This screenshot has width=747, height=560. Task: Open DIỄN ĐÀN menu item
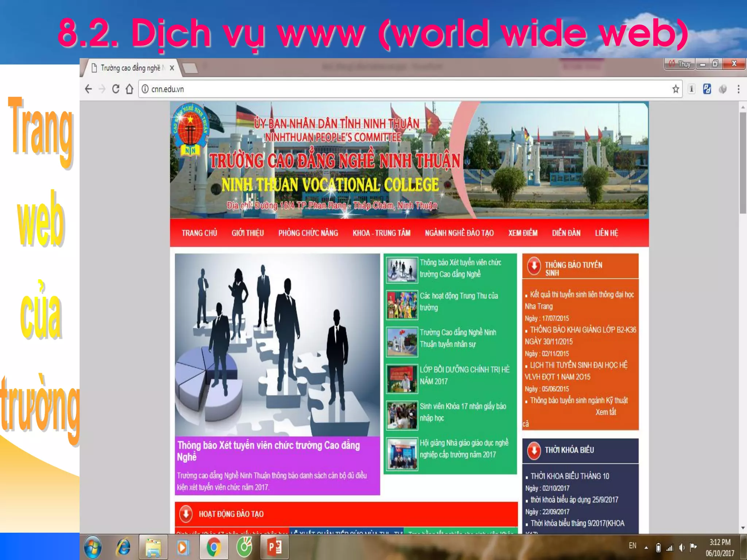coord(566,233)
